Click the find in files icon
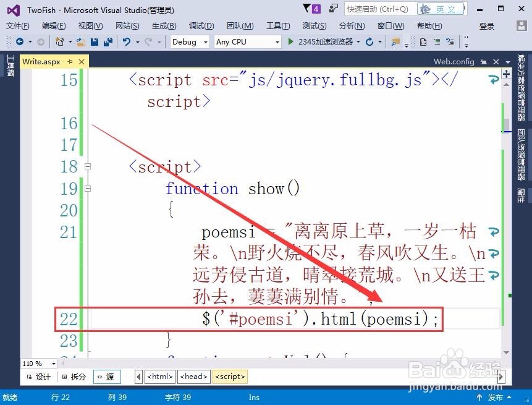 tap(395, 42)
